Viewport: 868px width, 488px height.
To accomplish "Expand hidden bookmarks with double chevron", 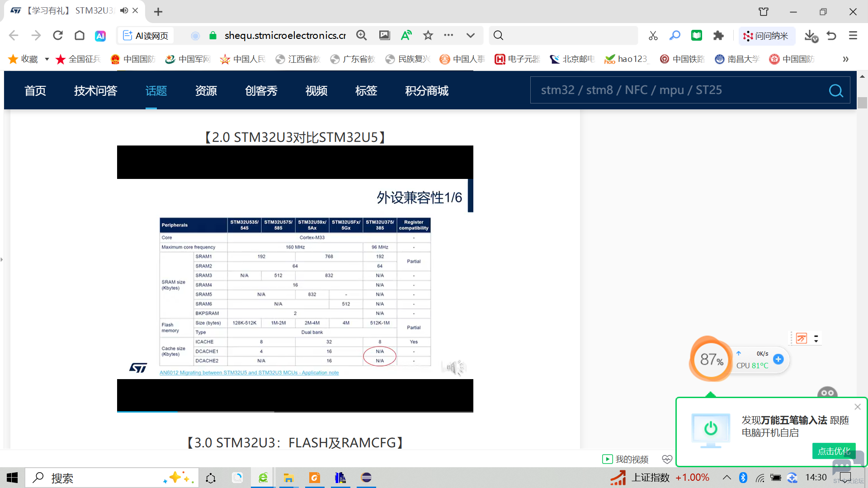I will point(845,59).
